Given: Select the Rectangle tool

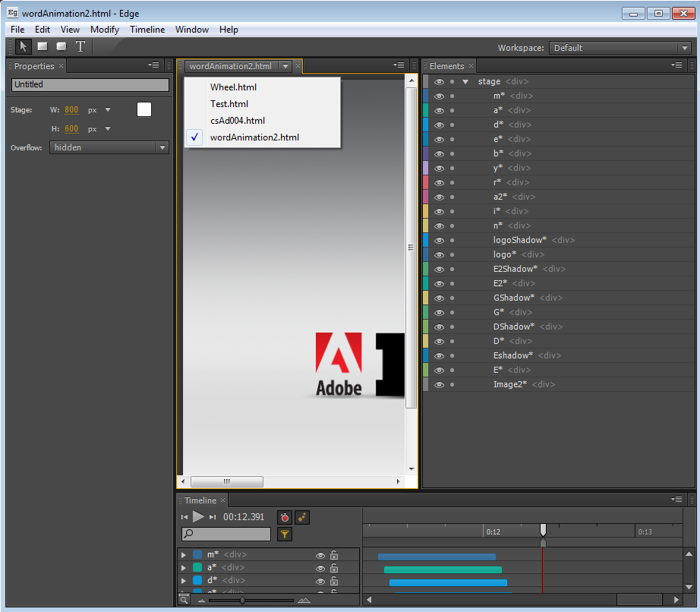Looking at the screenshot, I should click(x=43, y=46).
